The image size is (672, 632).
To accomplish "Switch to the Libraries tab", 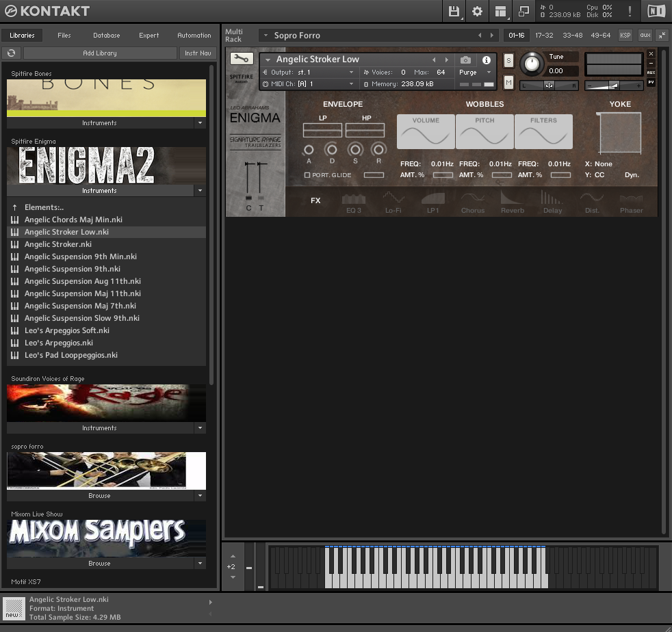I will (x=23, y=35).
